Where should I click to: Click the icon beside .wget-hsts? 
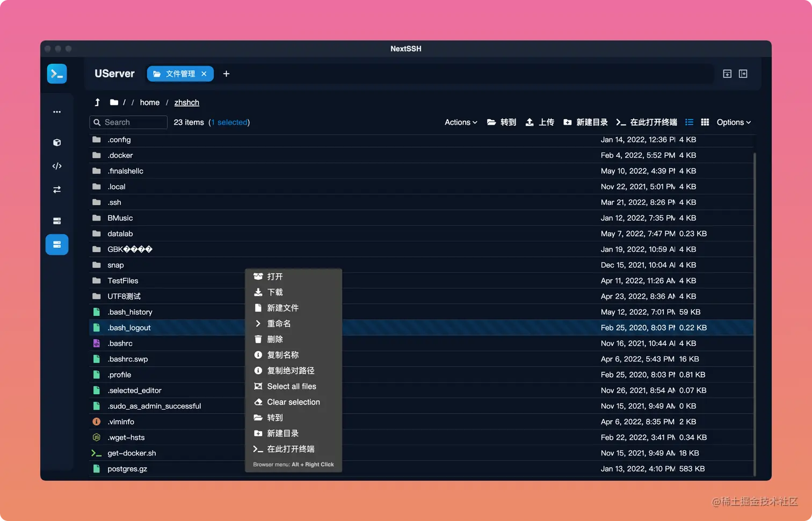[97, 437]
